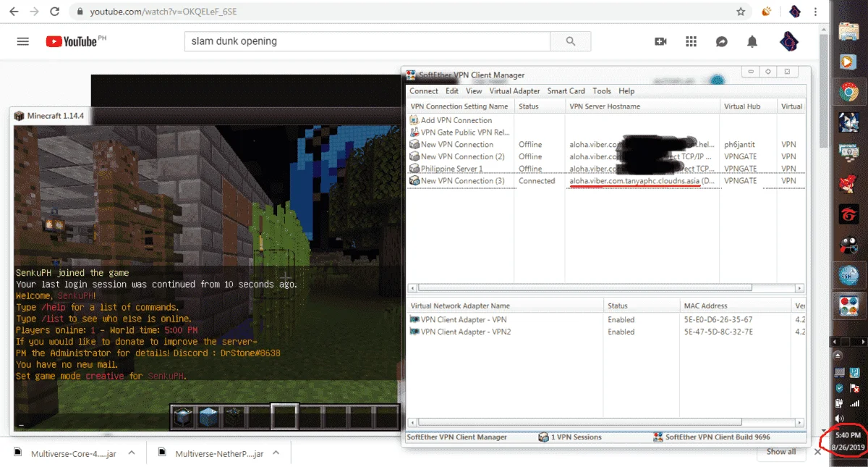Open the Virtual Adapter menu
The height and width of the screenshot is (467, 868).
click(515, 91)
